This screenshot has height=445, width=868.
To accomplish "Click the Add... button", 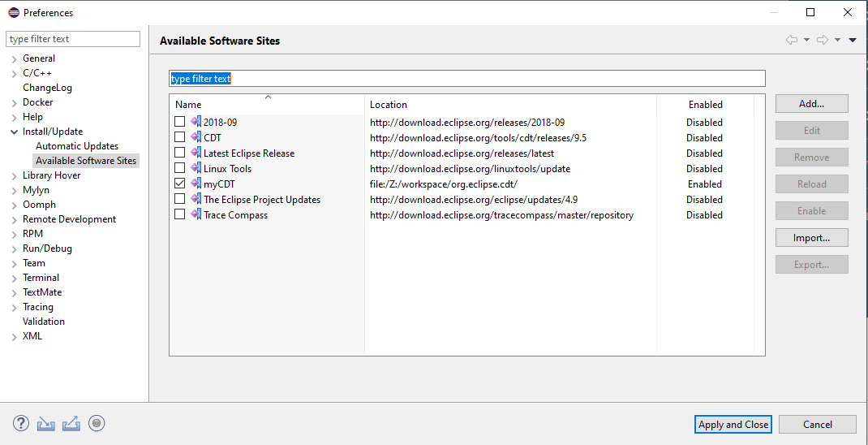I will point(811,104).
